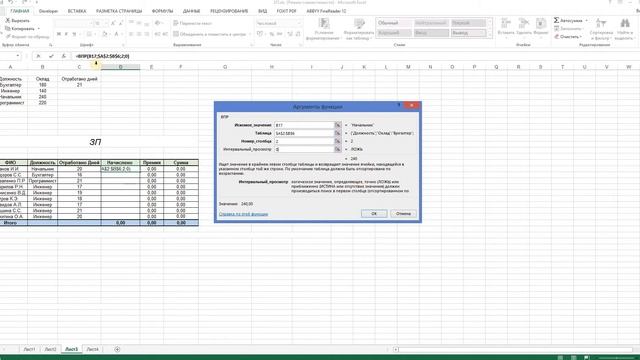The width and height of the screenshot is (640, 360).
Task: Open the Clear (Очистить) menu
Action: coord(568,37)
